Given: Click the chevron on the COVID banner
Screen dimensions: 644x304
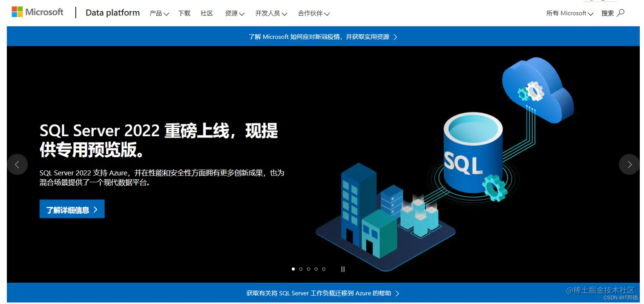Looking at the screenshot, I should (x=396, y=37).
